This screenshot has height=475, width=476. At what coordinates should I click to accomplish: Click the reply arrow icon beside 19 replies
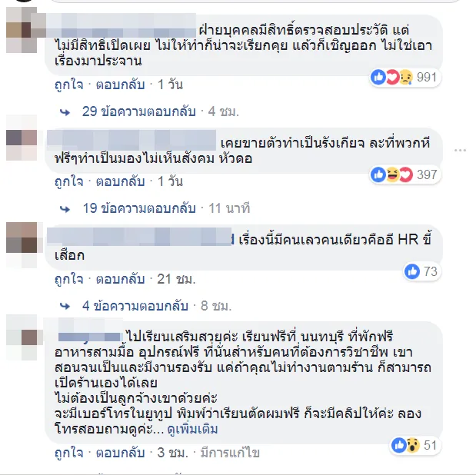(x=65, y=209)
